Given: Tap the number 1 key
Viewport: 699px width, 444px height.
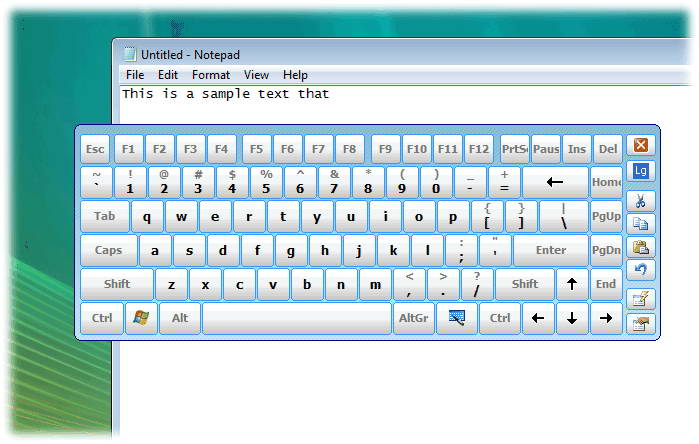Looking at the screenshot, I should [x=130, y=182].
